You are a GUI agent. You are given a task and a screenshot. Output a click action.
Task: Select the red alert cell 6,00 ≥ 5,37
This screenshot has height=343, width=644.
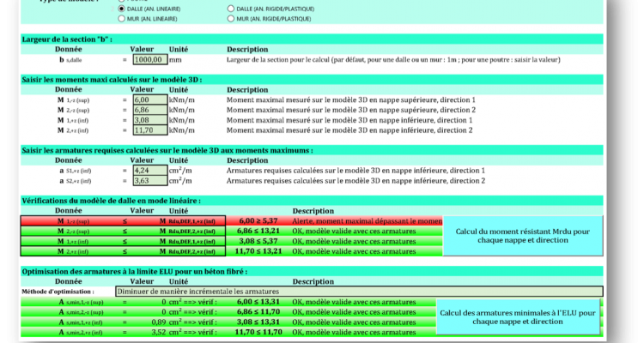[258, 220]
